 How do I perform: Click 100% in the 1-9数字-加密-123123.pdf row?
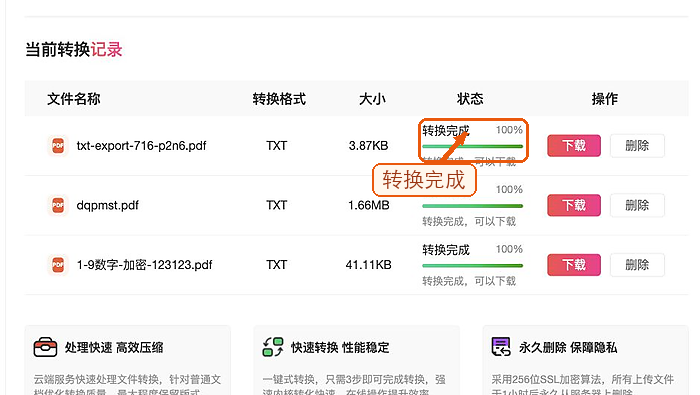click(509, 249)
